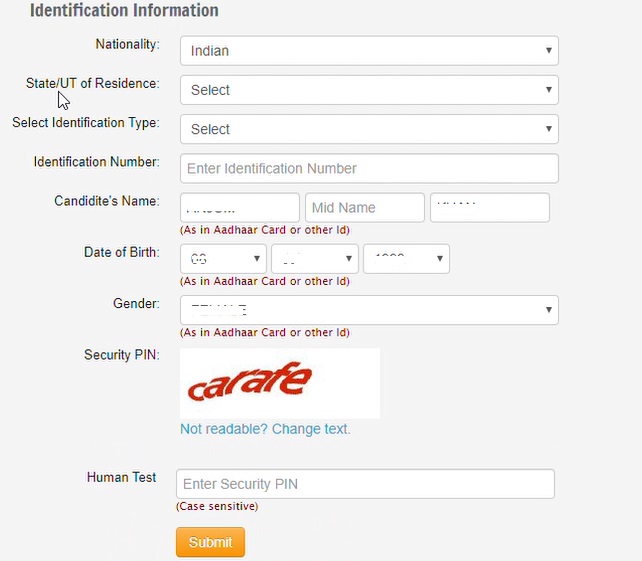Click the Enter Security PIN field
Screen dimensions: 642x561
click(365, 484)
